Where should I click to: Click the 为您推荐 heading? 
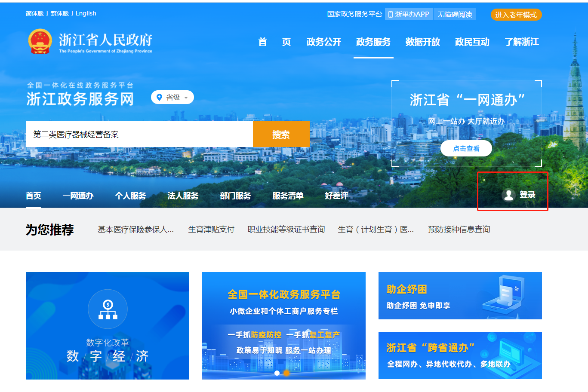pyautogui.click(x=50, y=230)
